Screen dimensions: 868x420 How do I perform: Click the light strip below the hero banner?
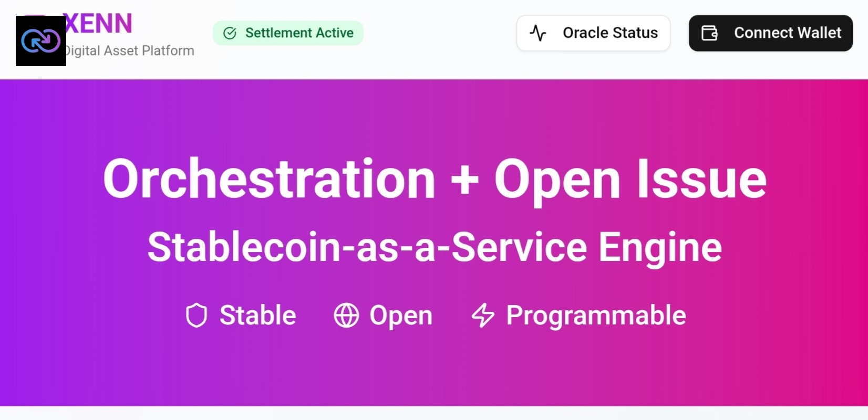pyautogui.click(x=434, y=413)
